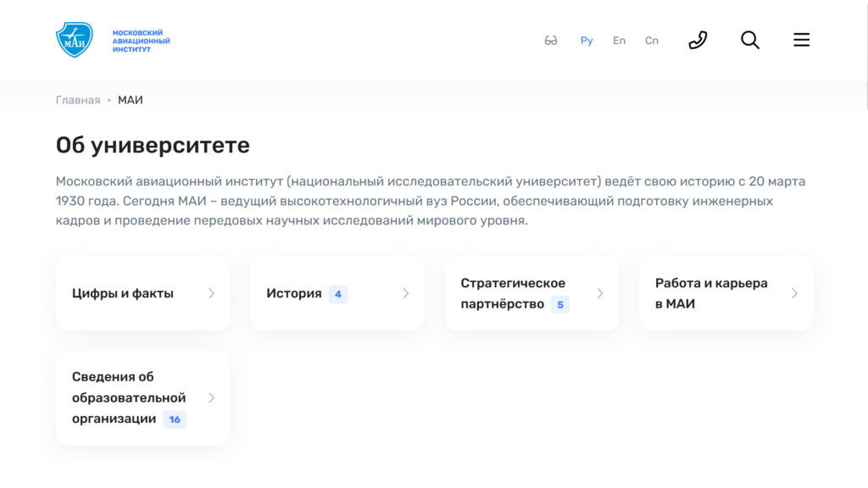Click chevron on Работа и карьера card
This screenshot has height=488, width=868.
794,293
